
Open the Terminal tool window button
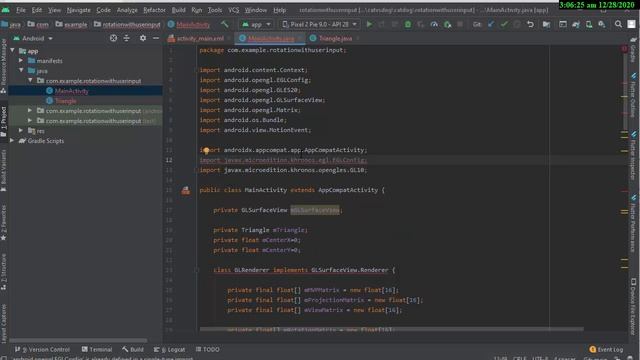(97, 349)
